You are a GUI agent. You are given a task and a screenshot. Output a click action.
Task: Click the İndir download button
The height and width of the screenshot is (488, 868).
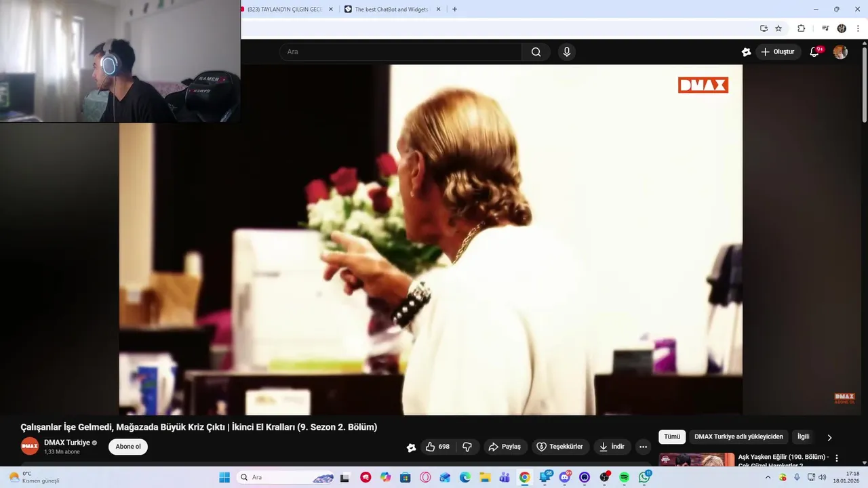tap(612, 447)
